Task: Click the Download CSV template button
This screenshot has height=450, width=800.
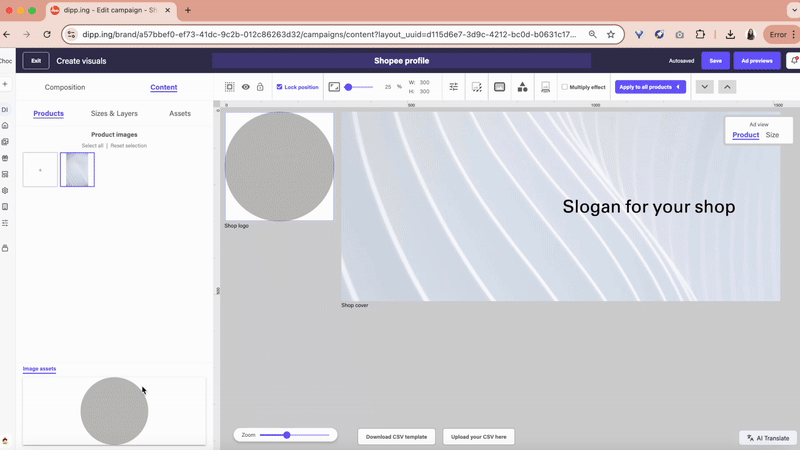Action: coord(396,437)
